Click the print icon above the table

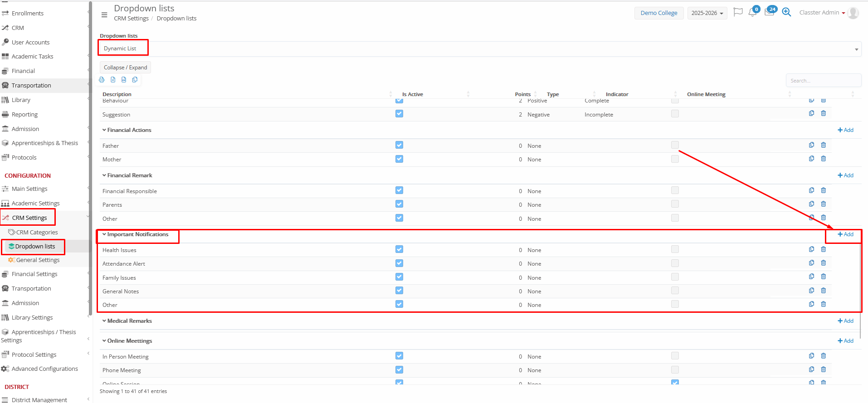(102, 80)
